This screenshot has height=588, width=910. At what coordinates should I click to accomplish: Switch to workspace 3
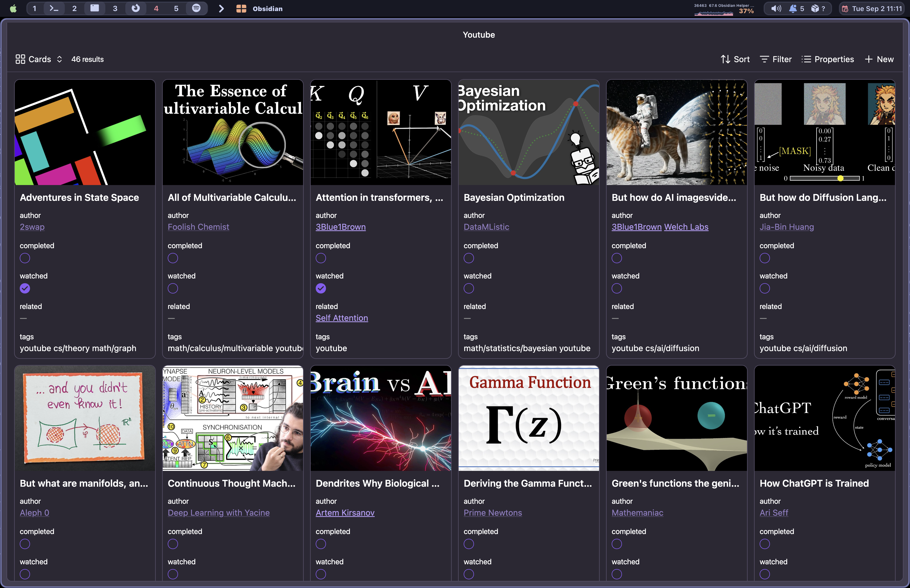115,8
